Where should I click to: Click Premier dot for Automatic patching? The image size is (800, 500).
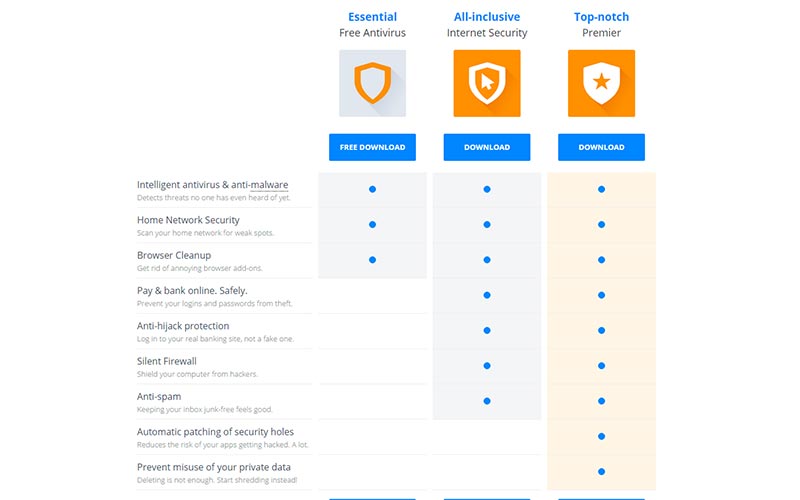point(602,436)
